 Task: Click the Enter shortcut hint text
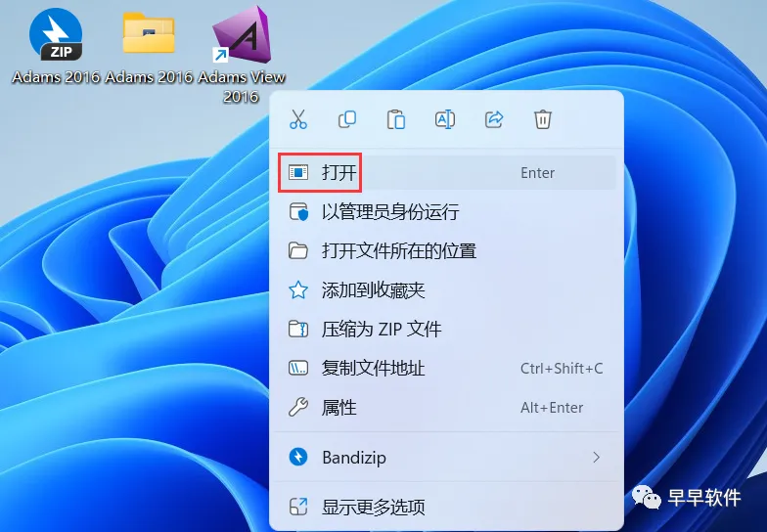pyautogui.click(x=538, y=172)
